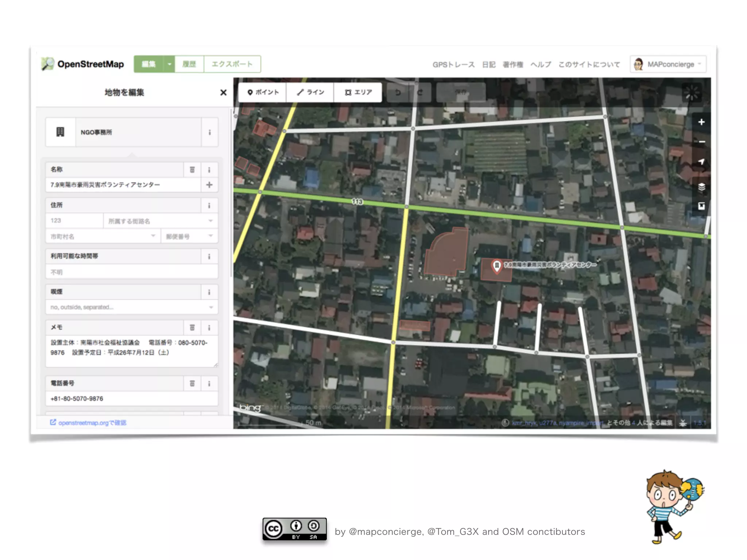This screenshot has height=560, width=747.
Task: Show info for the 喫煙 smoking field
Action: pos(209,292)
